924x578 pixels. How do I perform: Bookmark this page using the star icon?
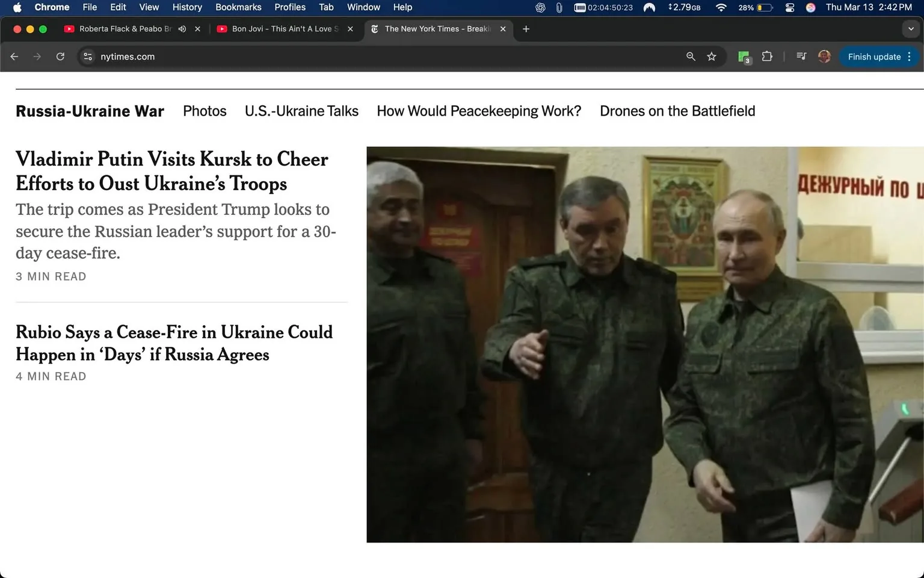(712, 56)
